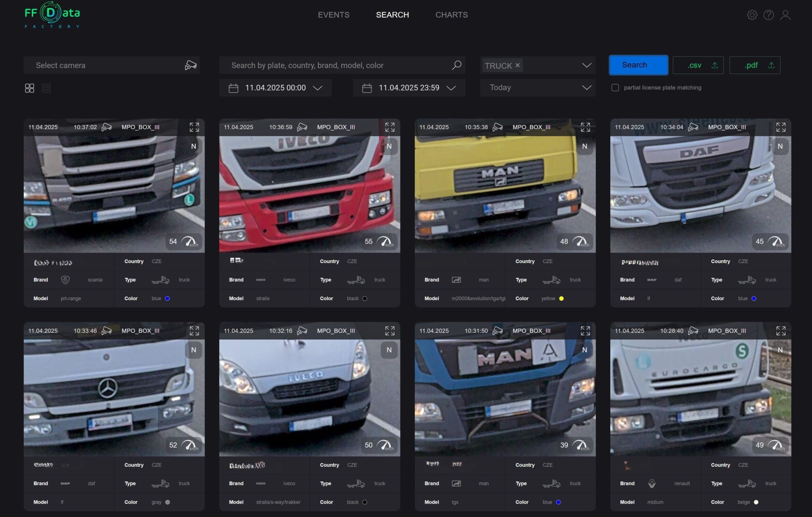This screenshot has width=812, height=517.
Task: Click the camera icon on 10:37:02 card header
Action: [107, 127]
